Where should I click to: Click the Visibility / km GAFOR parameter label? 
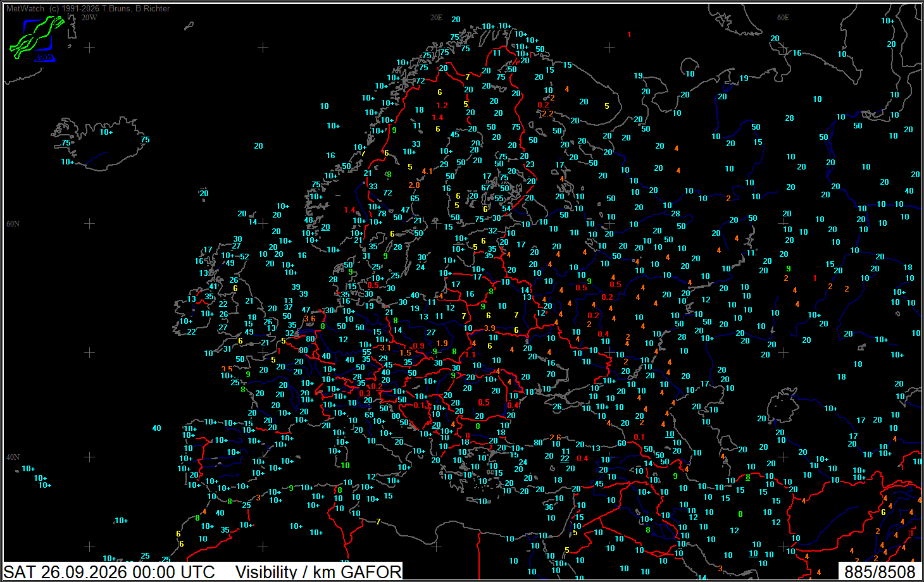[318, 572]
